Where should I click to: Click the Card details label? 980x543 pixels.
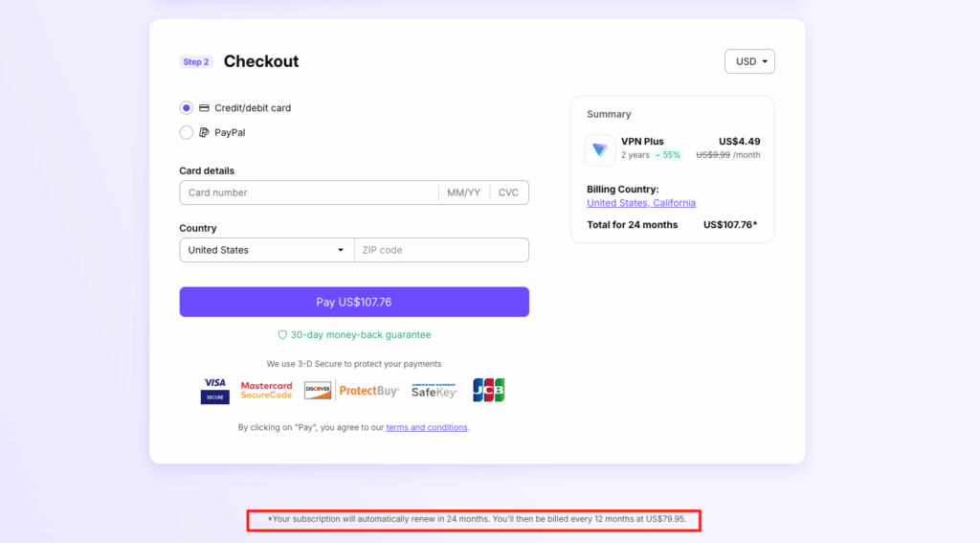click(x=207, y=170)
